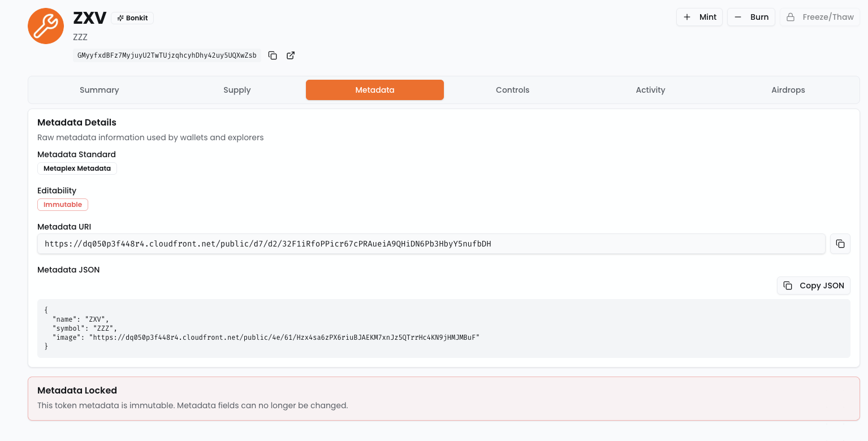Click inside the Metadata JSON code block
The width and height of the screenshot is (868, 441).
click(443, 328)
